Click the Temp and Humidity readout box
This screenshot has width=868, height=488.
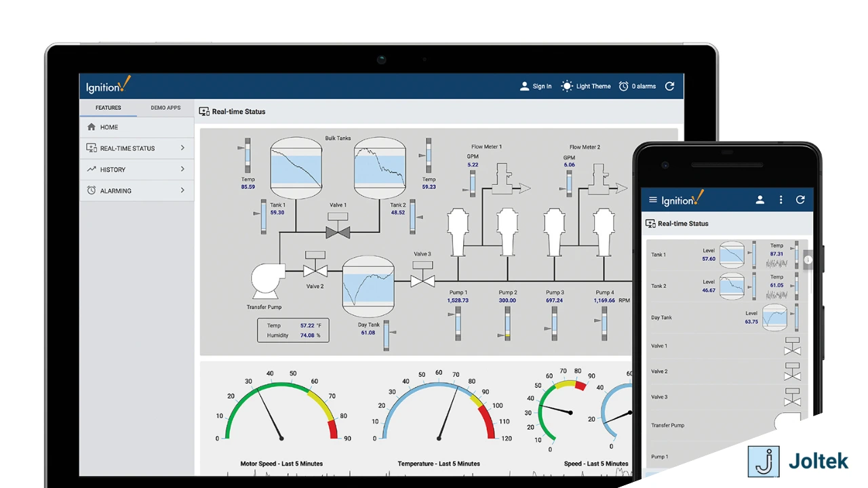point(293,330)
